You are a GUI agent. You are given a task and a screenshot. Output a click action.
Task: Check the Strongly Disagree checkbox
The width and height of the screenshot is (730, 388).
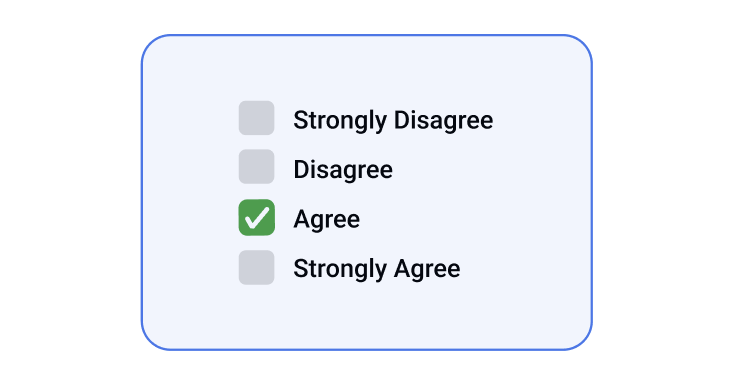tap(257, 118)
